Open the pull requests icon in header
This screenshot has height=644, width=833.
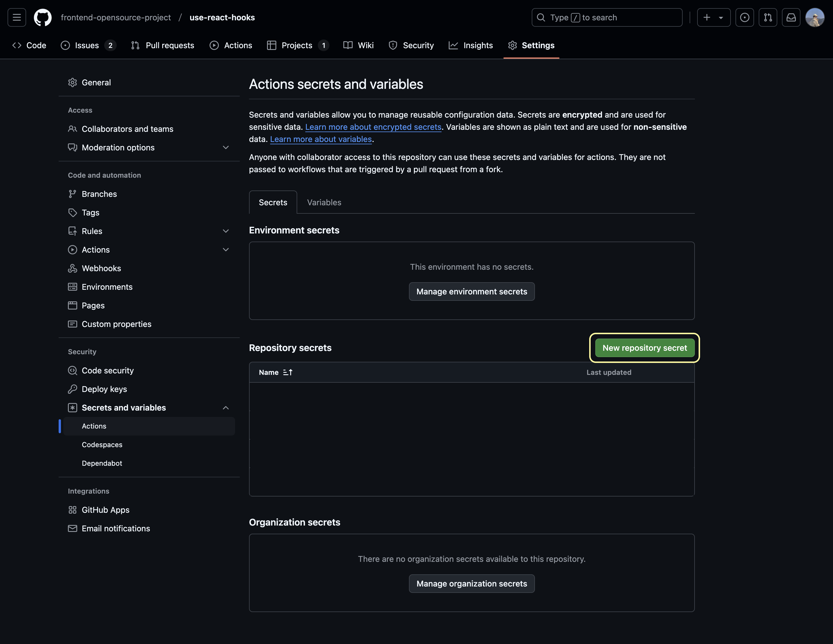click(x=768, y=17)
